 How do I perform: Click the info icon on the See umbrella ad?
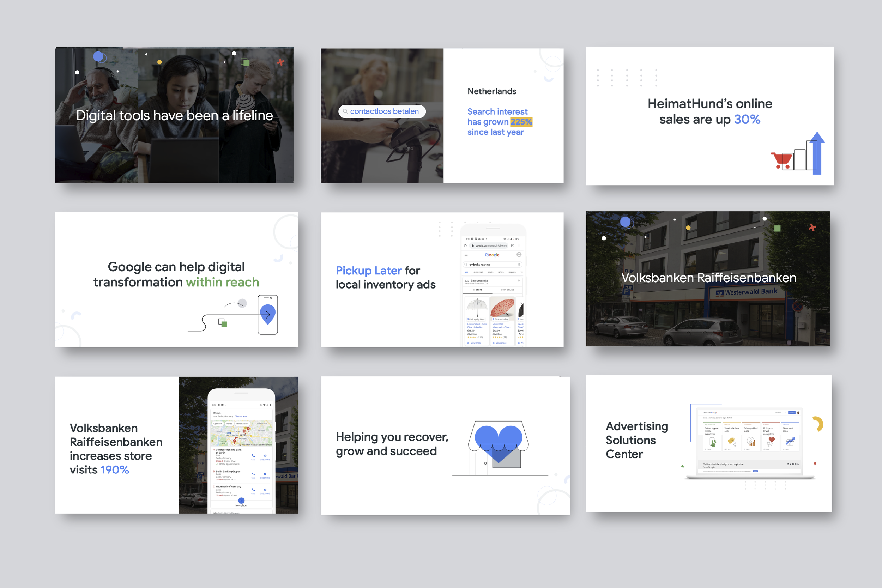click(x=519, y=280)
